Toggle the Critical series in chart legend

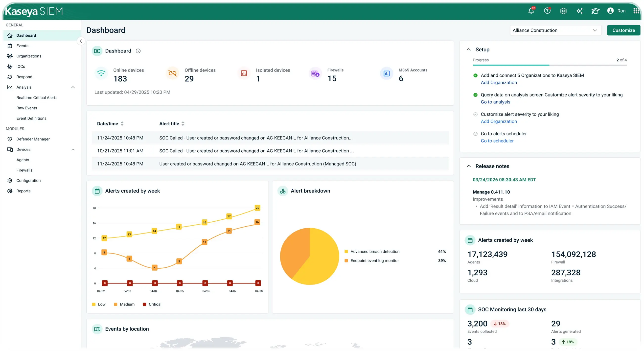coord(152,304)
